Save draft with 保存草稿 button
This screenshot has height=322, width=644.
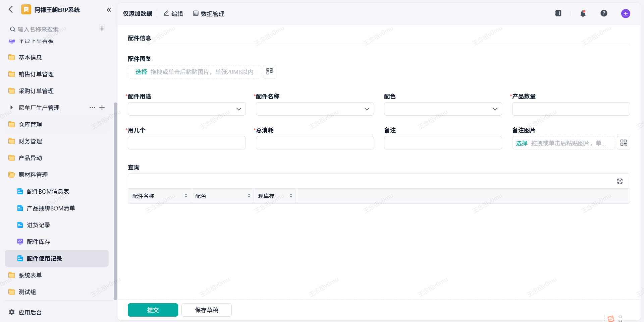[207, 310]
